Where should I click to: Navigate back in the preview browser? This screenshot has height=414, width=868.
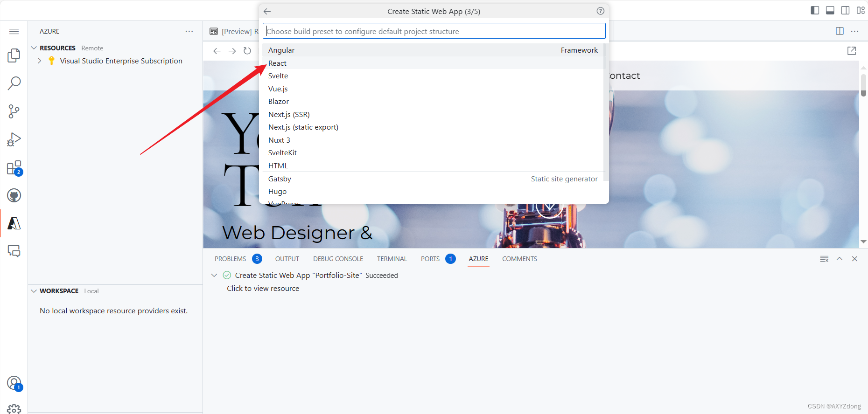[217, 51]
